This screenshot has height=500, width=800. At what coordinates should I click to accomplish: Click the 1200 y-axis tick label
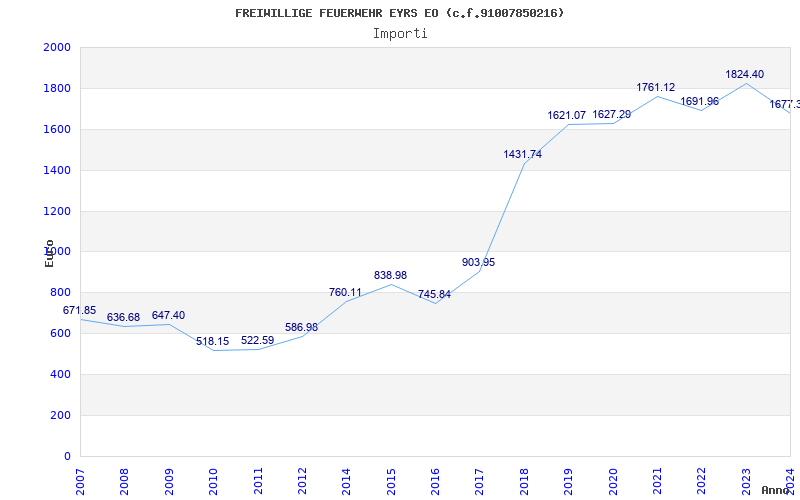pos(57,211)
